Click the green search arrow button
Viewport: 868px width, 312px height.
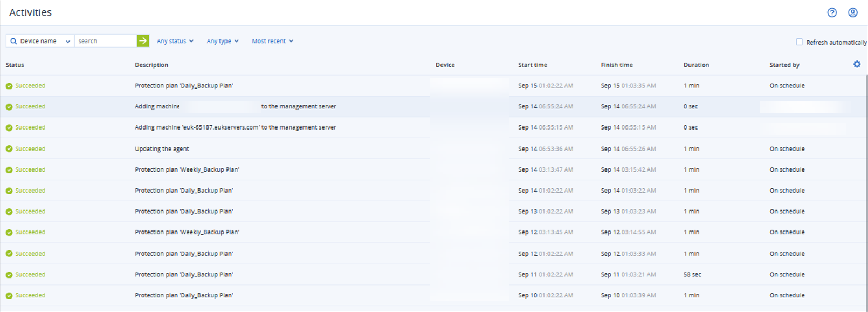[x=143, y=40]
